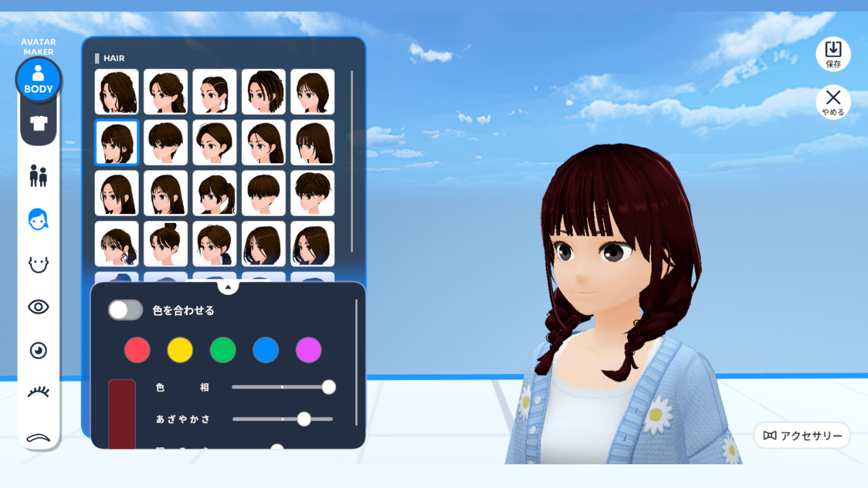
Task: Choose the long hair with straight bangs
Action: pos(313,142)
